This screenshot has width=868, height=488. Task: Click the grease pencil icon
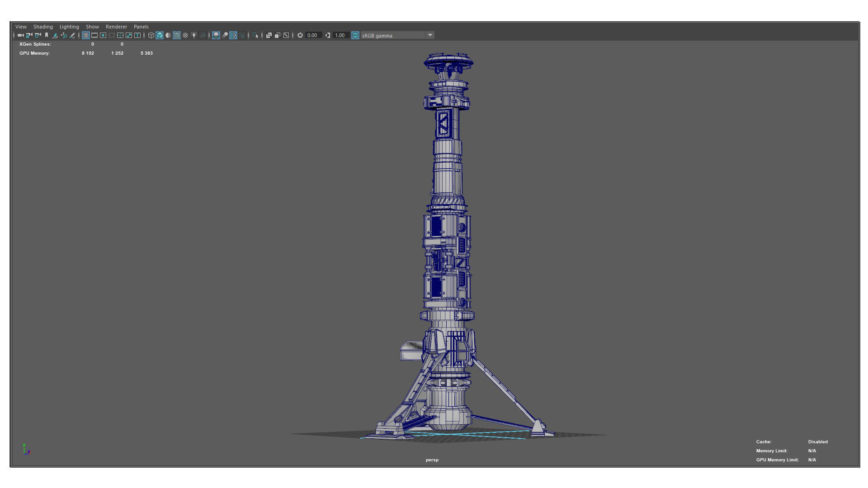72,35
